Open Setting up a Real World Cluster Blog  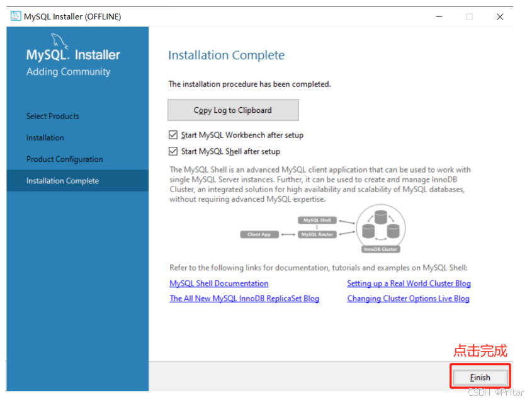[409, 283]
